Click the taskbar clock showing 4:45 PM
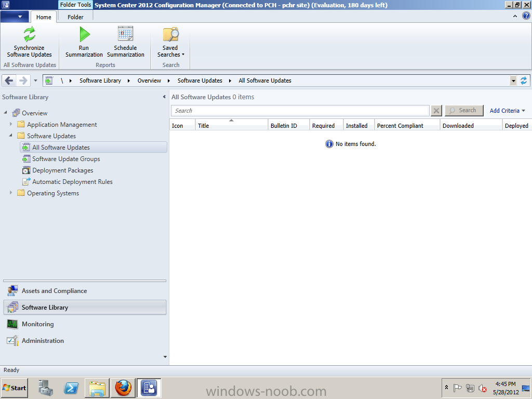 tap(506, 388)
